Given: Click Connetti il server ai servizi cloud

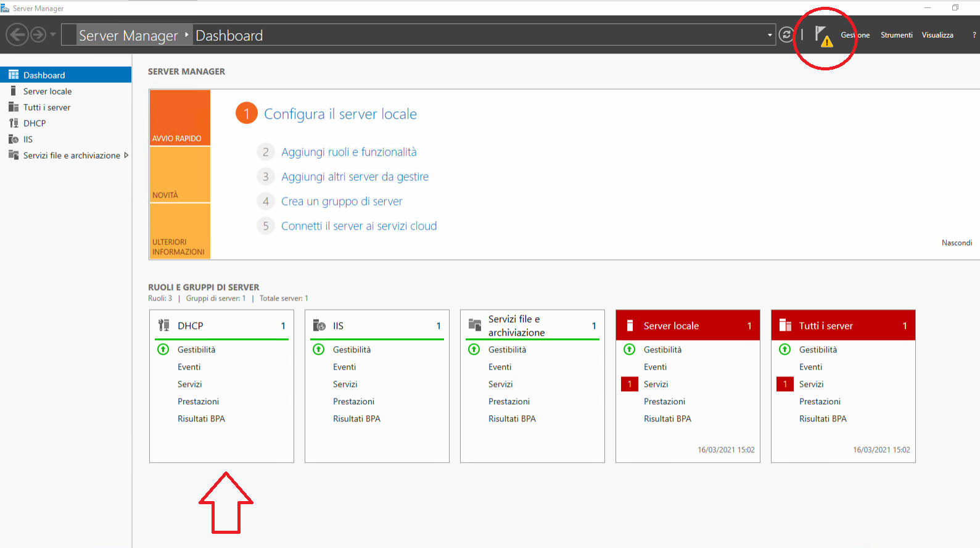Looking at the screenshot, I should tap(359, 226).
